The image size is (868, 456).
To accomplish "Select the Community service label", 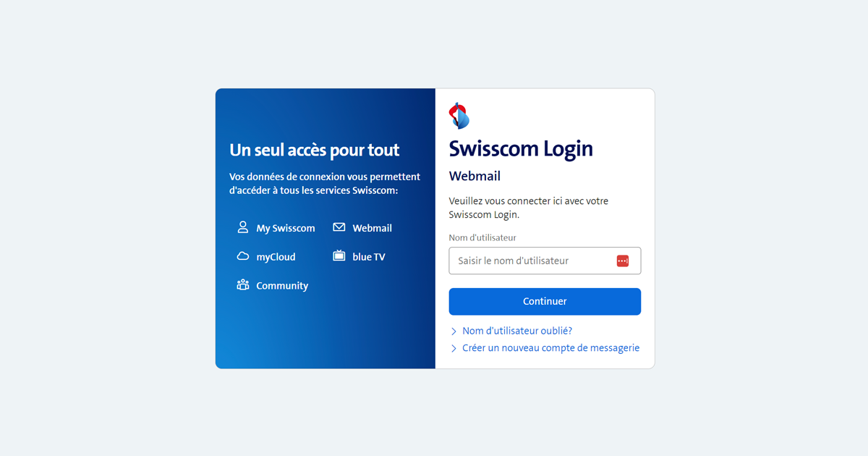I will (282, 286).
